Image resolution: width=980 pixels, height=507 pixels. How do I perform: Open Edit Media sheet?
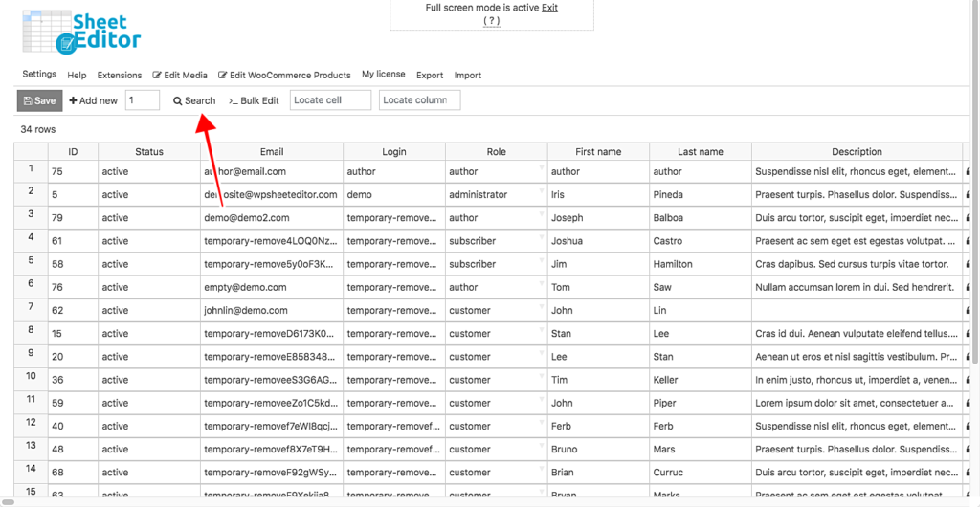[x=180, y=75]
